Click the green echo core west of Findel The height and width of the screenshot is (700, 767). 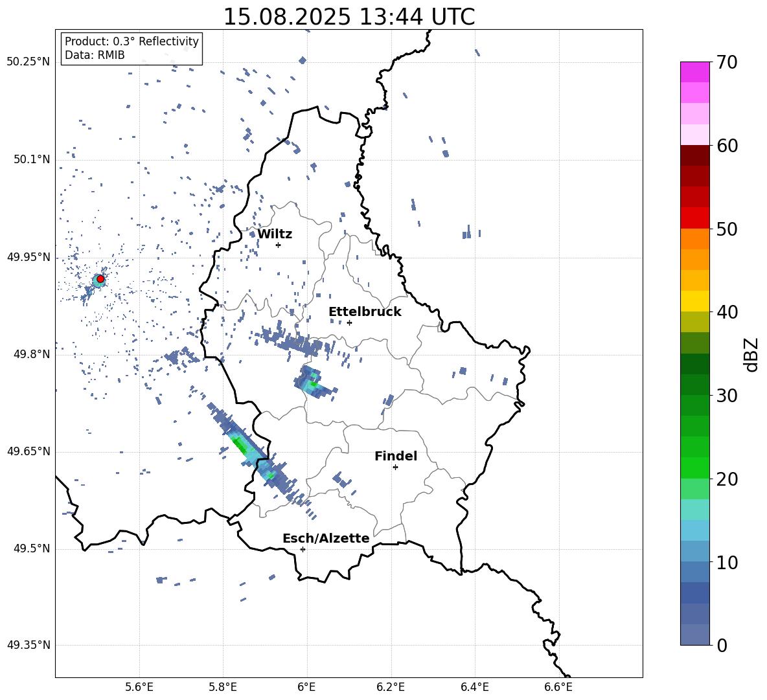coord(240,444)
